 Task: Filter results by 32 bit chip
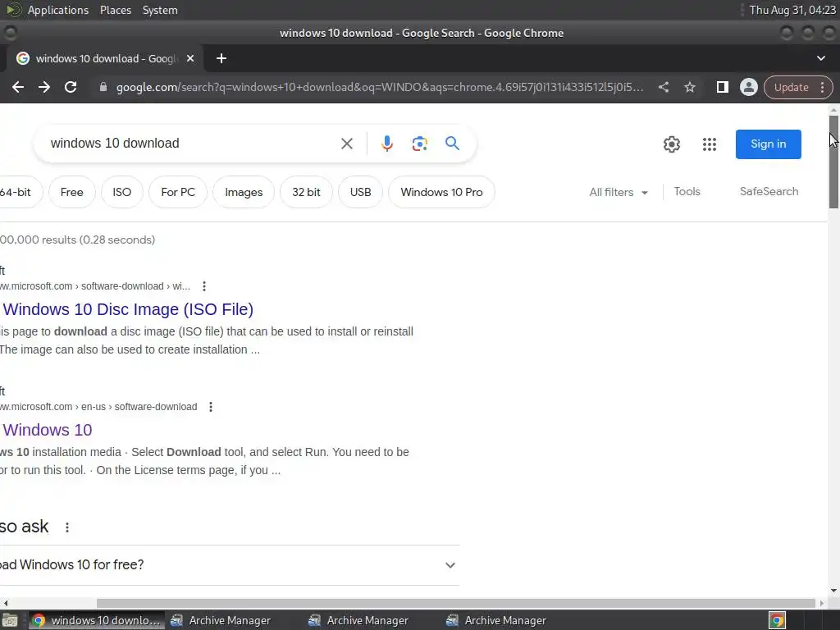(x=306, y=192)
